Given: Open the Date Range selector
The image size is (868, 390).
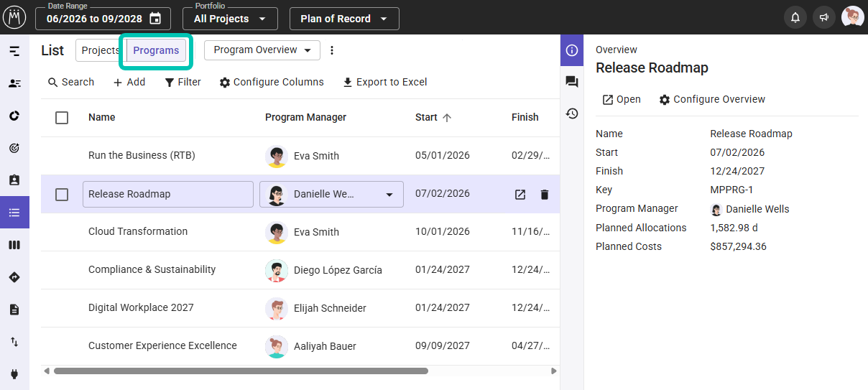Looking at the screenshot, I should coord(103,19).
